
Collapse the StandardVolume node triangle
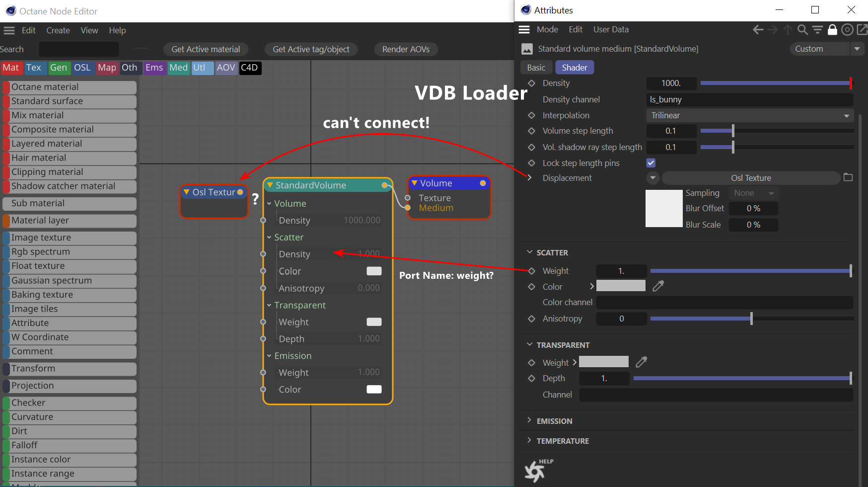click(x=270, y=185)
